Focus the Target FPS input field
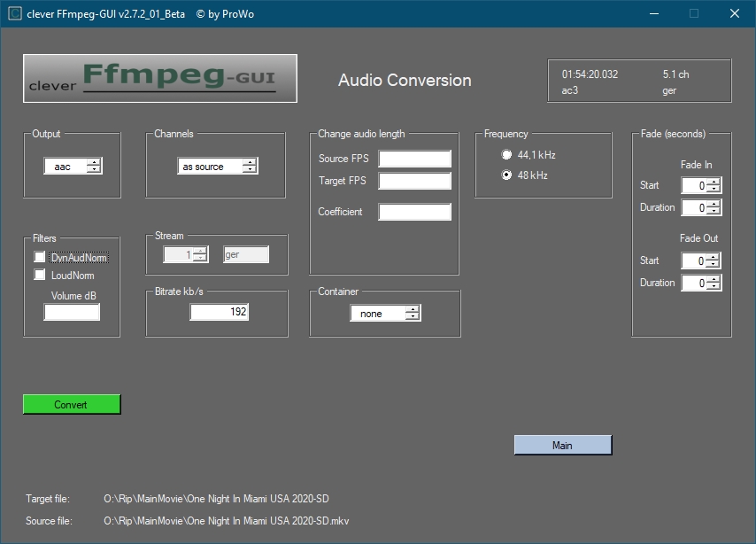This screenshot has width=756, height=544. coord(414,181)
